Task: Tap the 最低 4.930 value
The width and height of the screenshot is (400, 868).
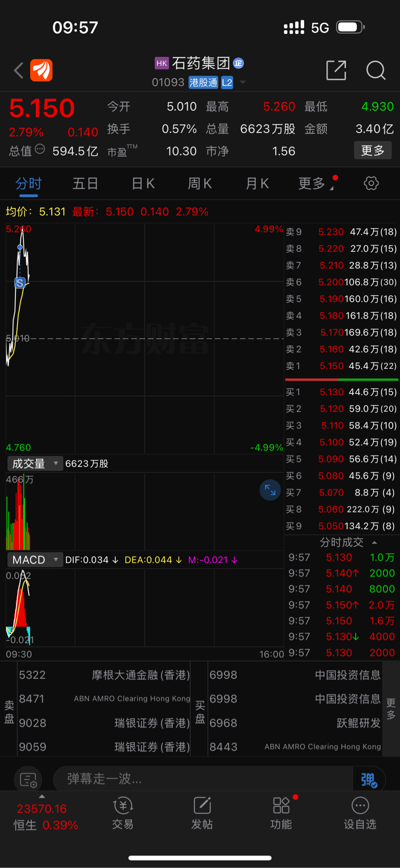Action: click(377, 107)
